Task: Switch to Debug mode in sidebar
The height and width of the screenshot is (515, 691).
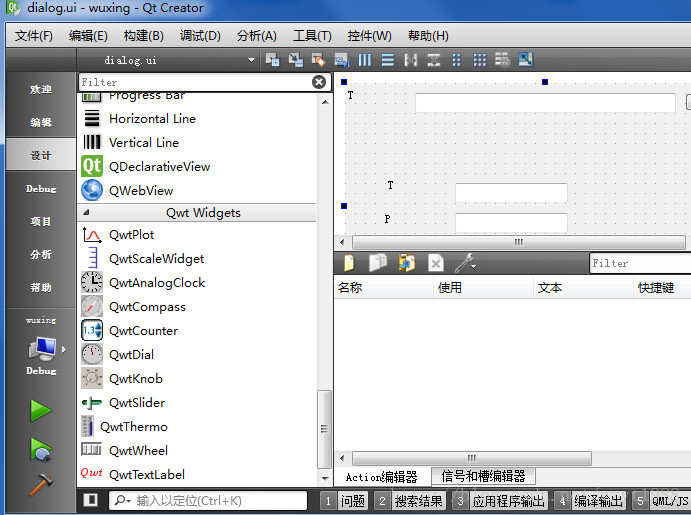Action: [41, 189]
